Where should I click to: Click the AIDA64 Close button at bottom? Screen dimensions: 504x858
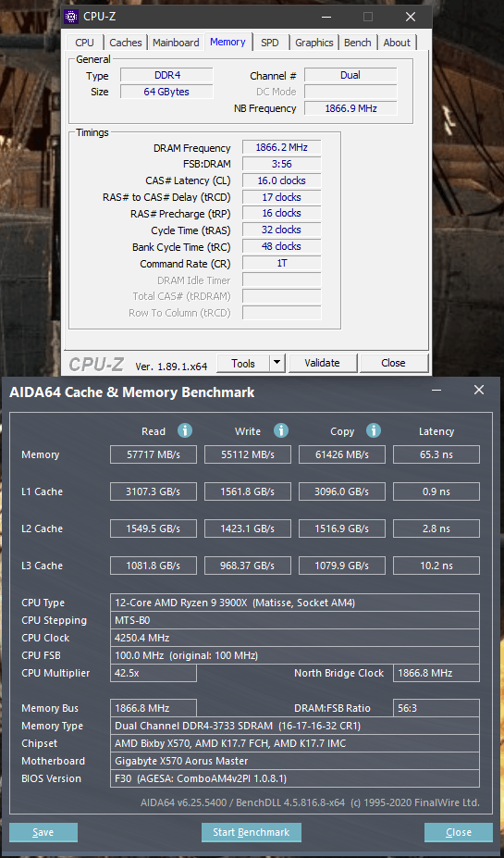[459, 832]
